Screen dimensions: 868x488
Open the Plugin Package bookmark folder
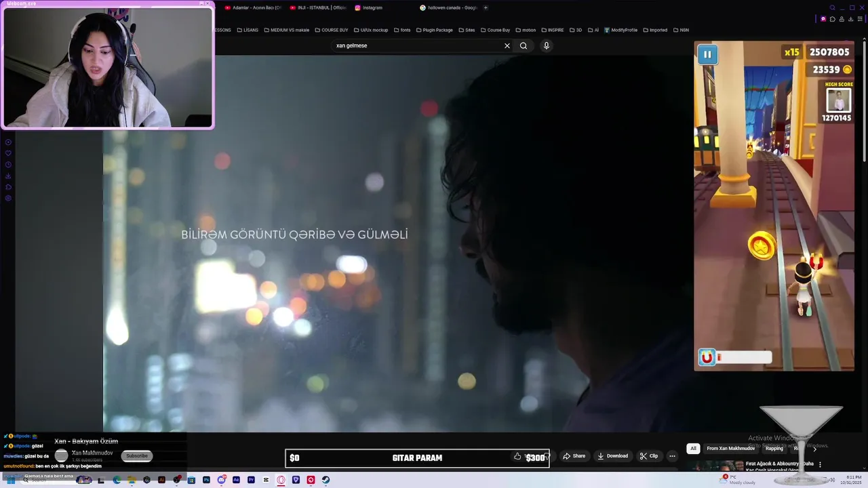coord(434,30)
